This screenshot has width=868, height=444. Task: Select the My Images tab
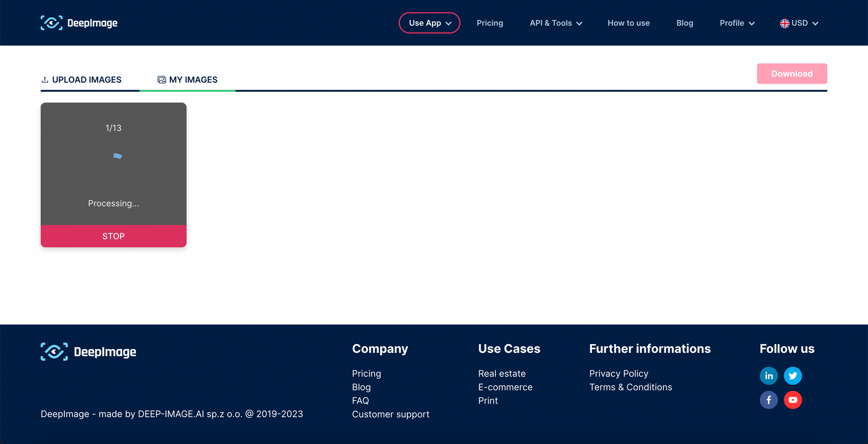coord(188,80)
